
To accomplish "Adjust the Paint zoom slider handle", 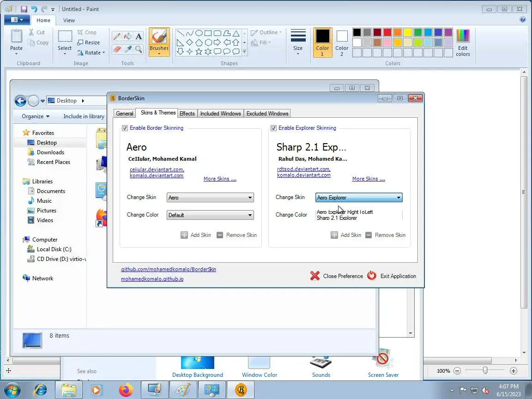I will (x=485, y=370).
